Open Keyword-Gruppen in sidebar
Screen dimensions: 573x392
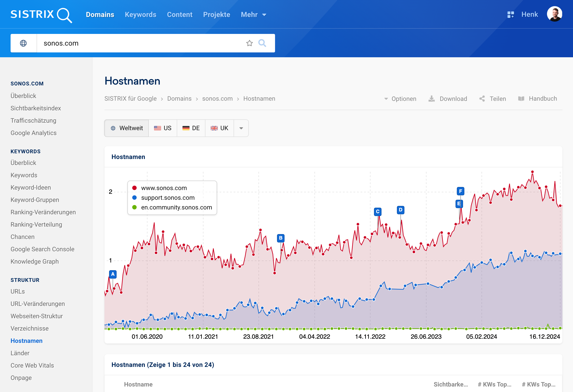point(35,200)
